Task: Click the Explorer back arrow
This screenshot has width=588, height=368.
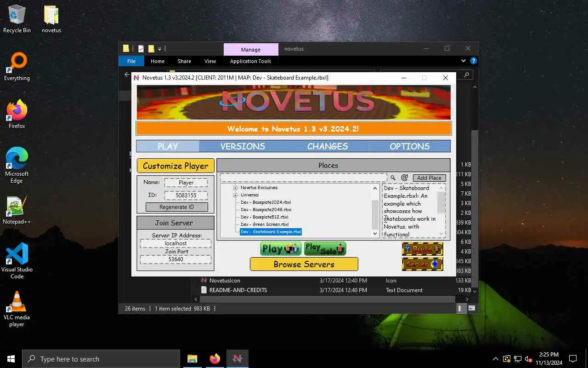Action: point(127,74)
